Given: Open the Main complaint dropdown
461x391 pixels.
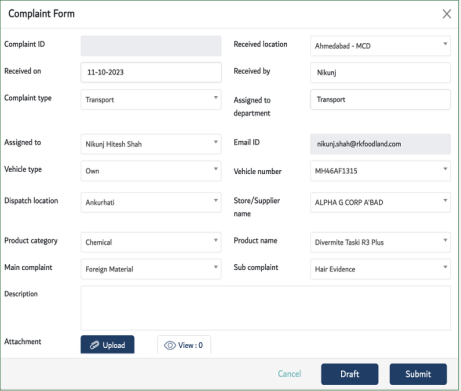Looking at the screenshot, I should click(151, 269).
